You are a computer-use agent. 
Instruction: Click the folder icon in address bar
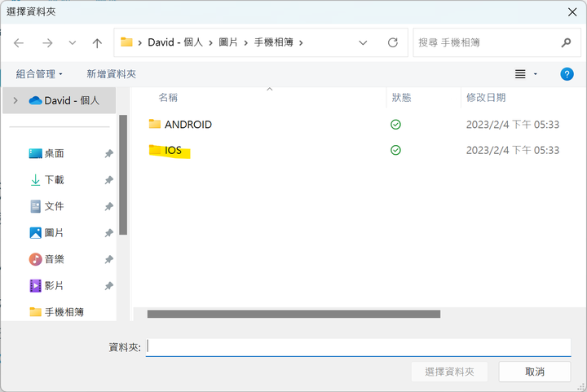(x=126, y=42)
